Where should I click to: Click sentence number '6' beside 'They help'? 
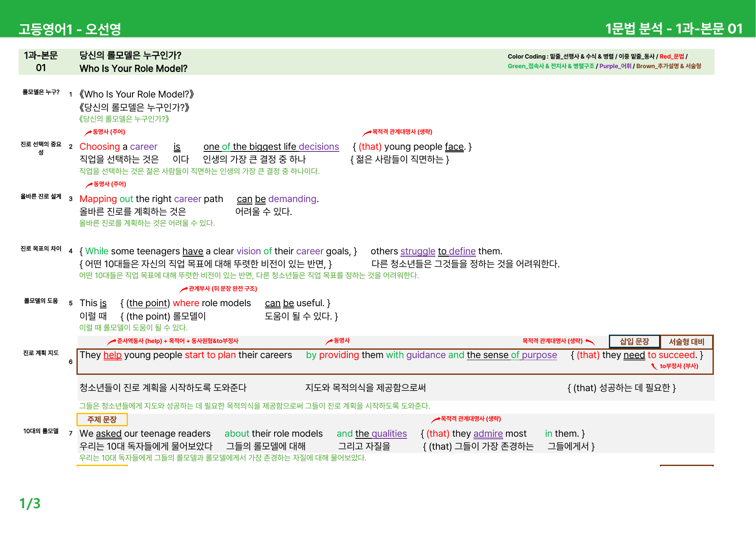pyautogui.click(x=71, y=362)
